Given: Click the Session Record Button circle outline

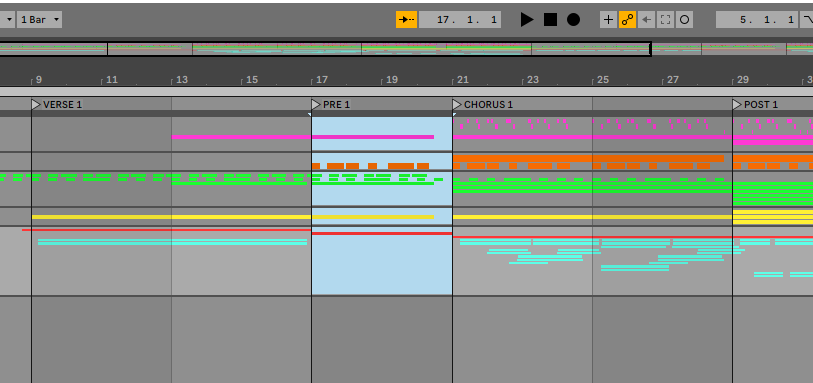Looking at the screenshot, I should tap(684, 20).
